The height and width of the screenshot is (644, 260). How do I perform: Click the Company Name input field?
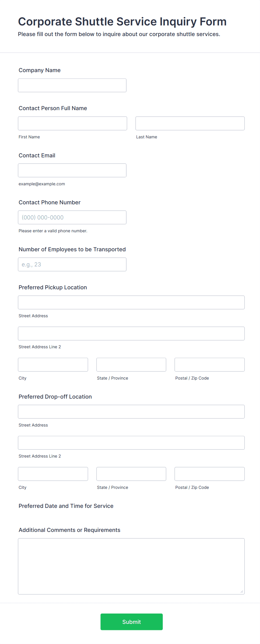[x=72, y=85]
